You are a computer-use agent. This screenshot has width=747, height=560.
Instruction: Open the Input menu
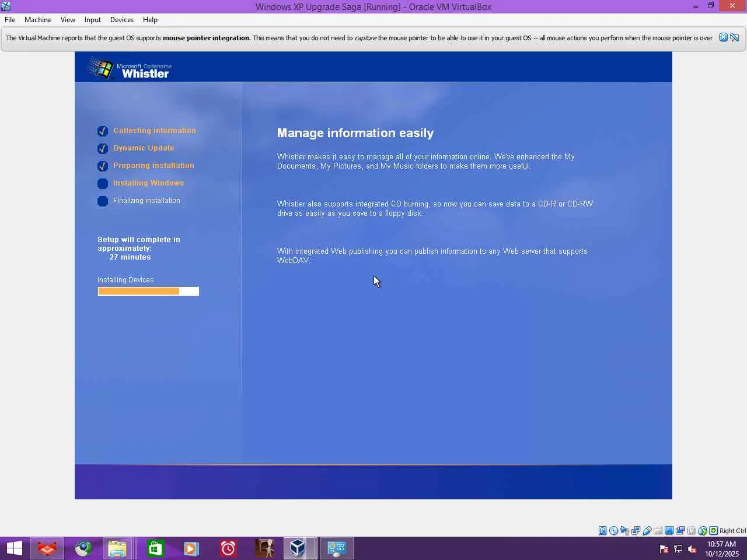93,20
